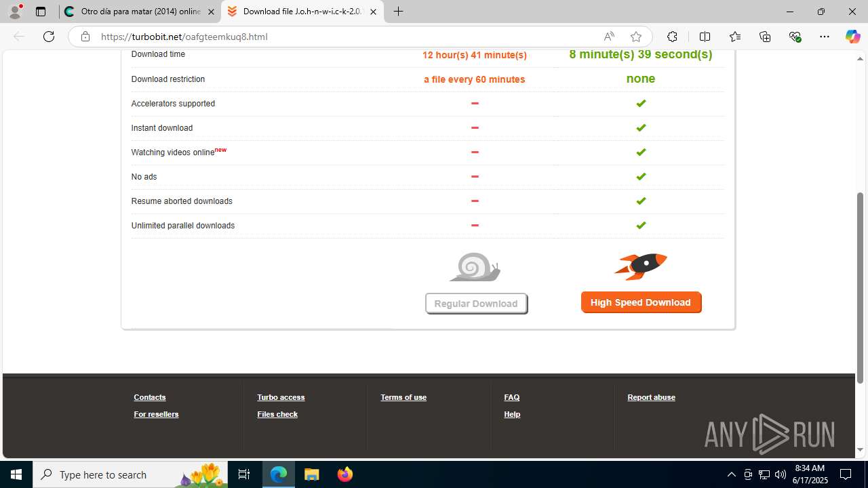Show hidden system tray icons
The image size is (868, 488).
pos(731,474)
